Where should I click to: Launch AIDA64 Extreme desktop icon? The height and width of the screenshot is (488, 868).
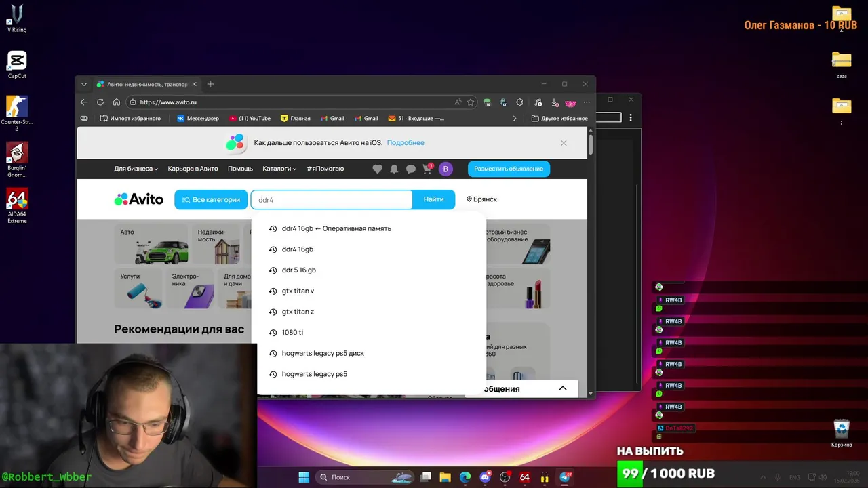click(x=17, y=205)
